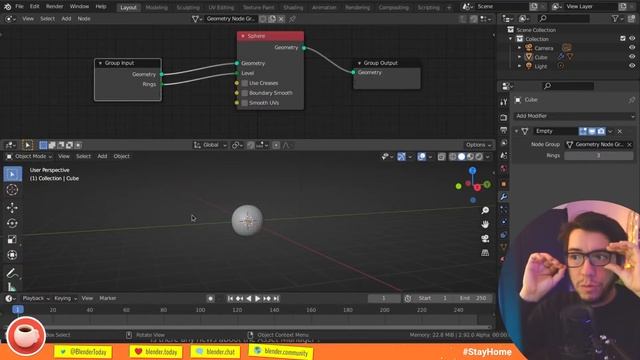Open the Edit menu

tap(35, 7)
